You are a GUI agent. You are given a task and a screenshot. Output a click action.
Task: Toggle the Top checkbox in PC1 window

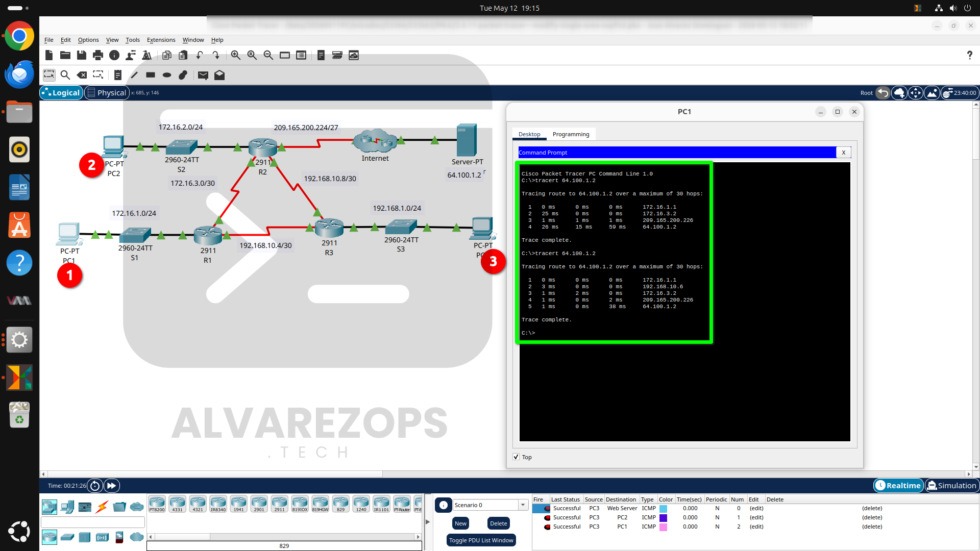(x=516, y=457)
